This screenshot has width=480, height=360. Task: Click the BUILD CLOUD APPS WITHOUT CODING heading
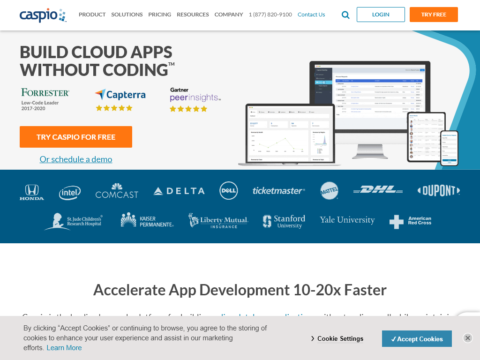point(97,61)
